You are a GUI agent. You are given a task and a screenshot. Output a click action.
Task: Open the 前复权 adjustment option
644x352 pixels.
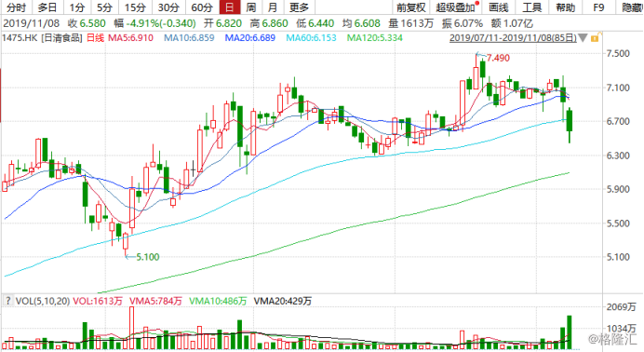[x=410, y=7]
